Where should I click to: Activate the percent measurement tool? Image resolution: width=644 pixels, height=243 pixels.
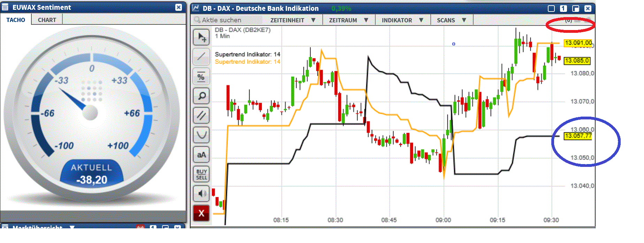coord(201,76)
